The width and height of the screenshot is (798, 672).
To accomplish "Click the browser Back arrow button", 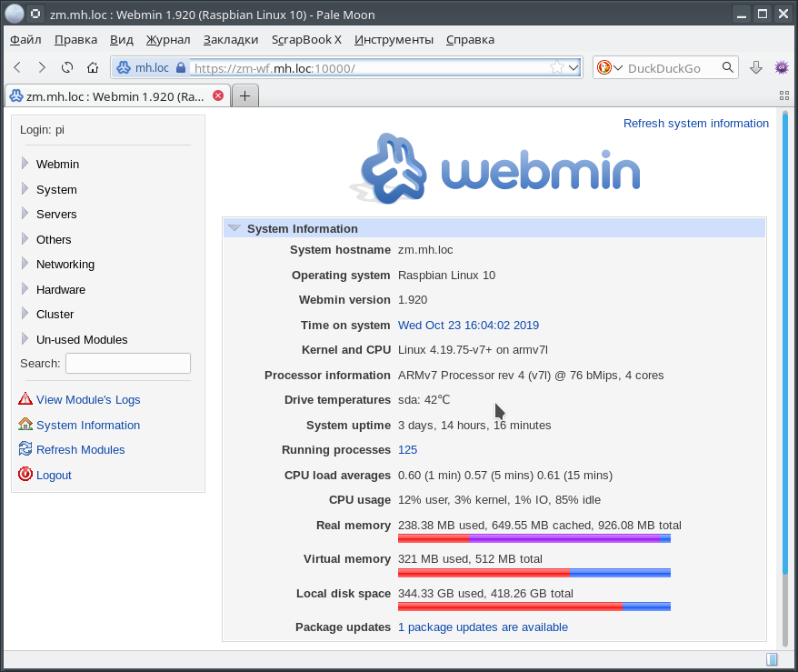I will tap(17, 67).
